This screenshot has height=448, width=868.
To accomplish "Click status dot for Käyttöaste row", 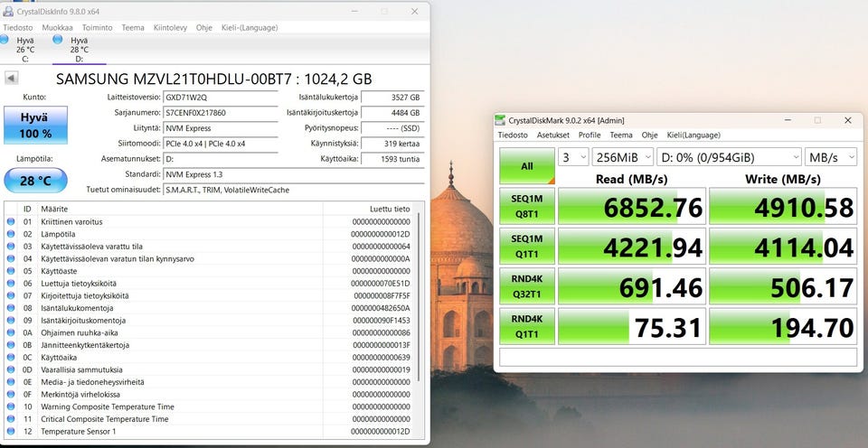I will (11, 271).
